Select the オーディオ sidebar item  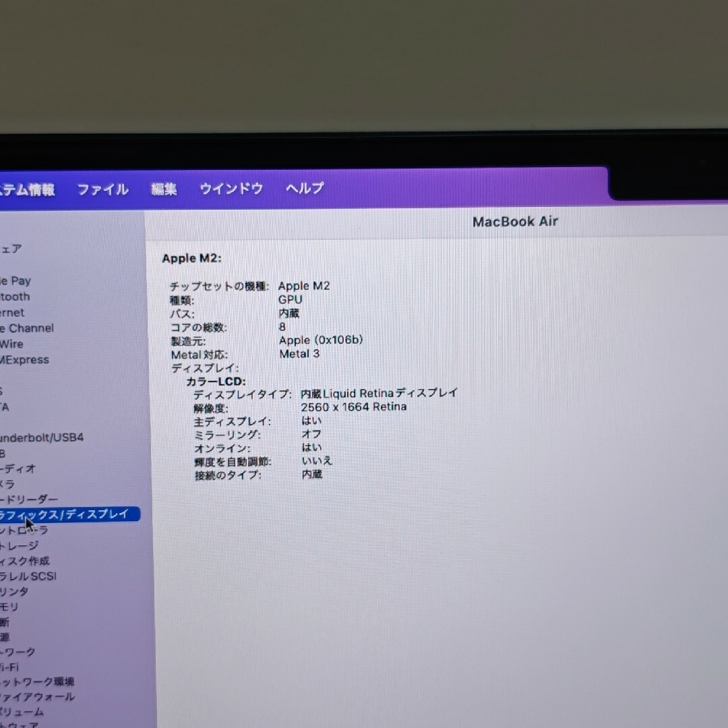coord(18,468)
